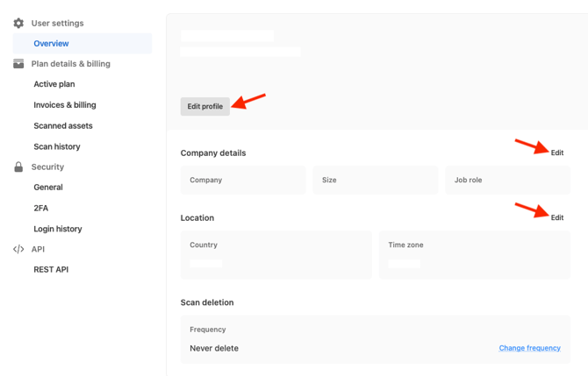Click the Change frequency link
This screenshot has height=376, width=588.
click(x=529, y=348)
